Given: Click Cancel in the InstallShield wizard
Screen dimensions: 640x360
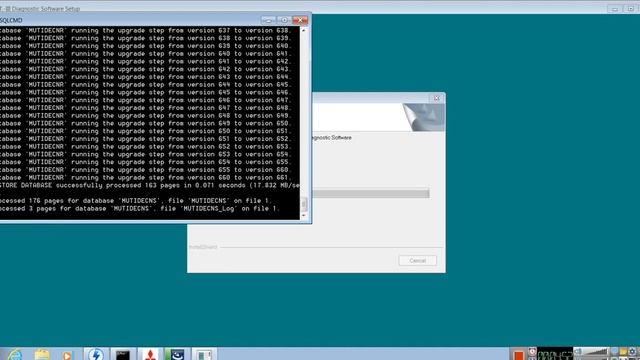Looking at the screenshot, I should coord(418,260).
